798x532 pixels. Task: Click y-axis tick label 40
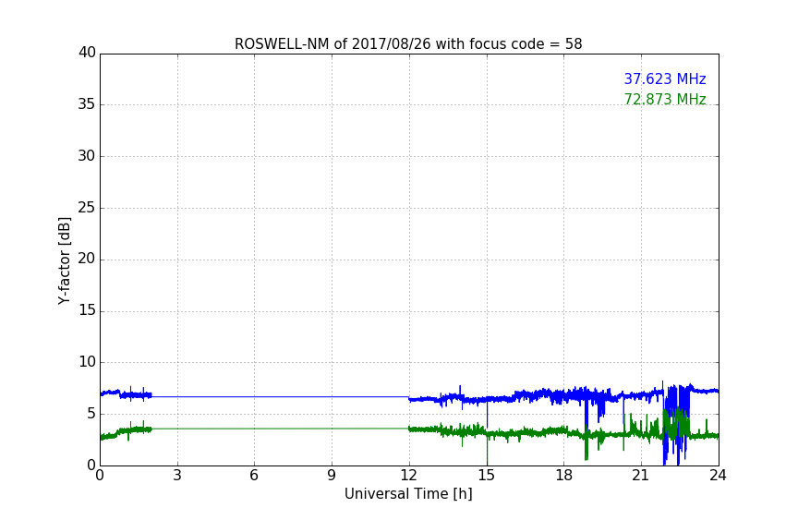coord(87,53)
